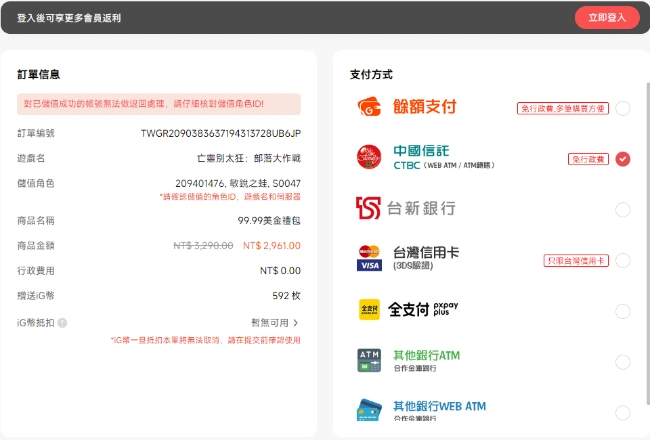Choose the 其他銀行WEB ATM radio button
This screenshot has width=650, height=440.
coord(623,413)
